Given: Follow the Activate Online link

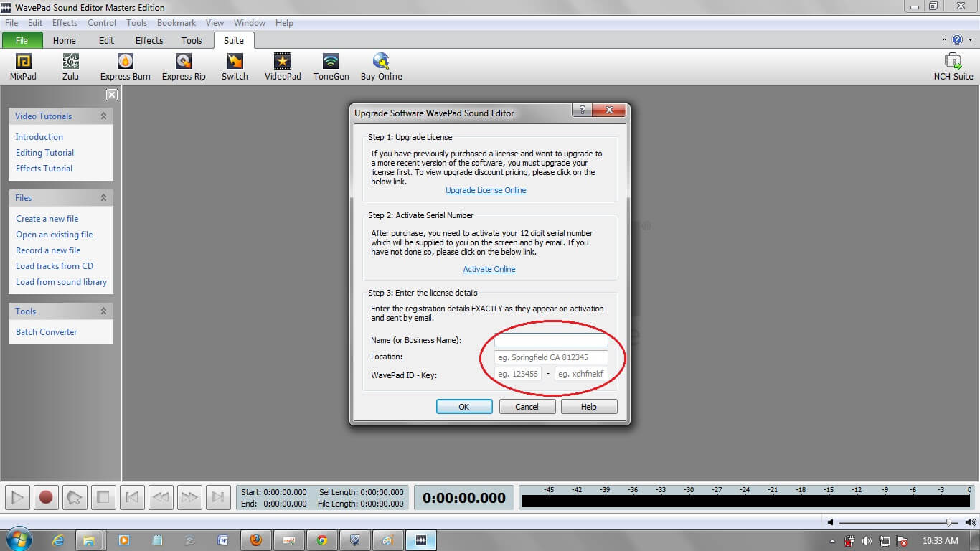Looking at the screenshot, I should pos(489,269).
